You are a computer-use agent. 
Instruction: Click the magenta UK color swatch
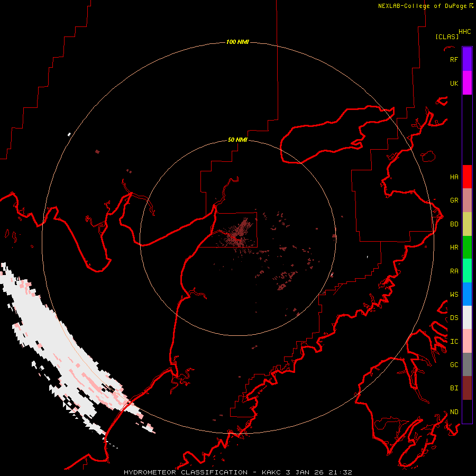pyautogui.click(x=467, y=83)
